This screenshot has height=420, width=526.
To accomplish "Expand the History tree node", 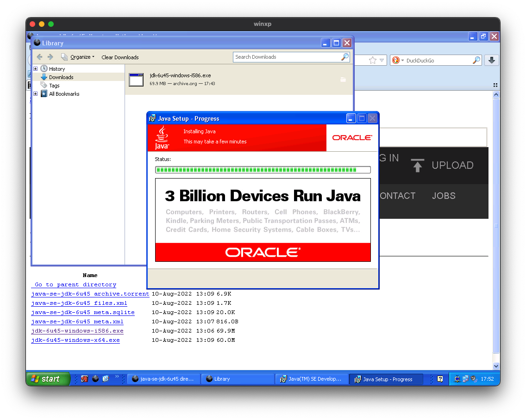I will (35, 69).
